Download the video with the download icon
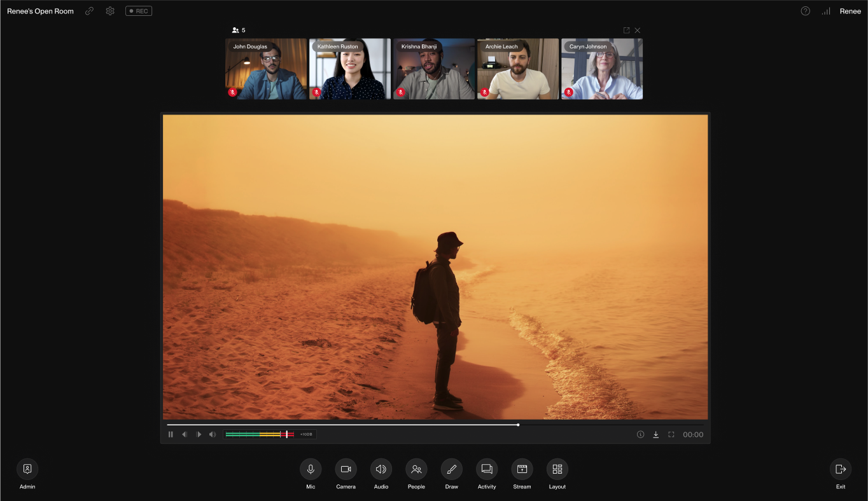The height and width of the screenshot is (501, 868). [655, 435]
